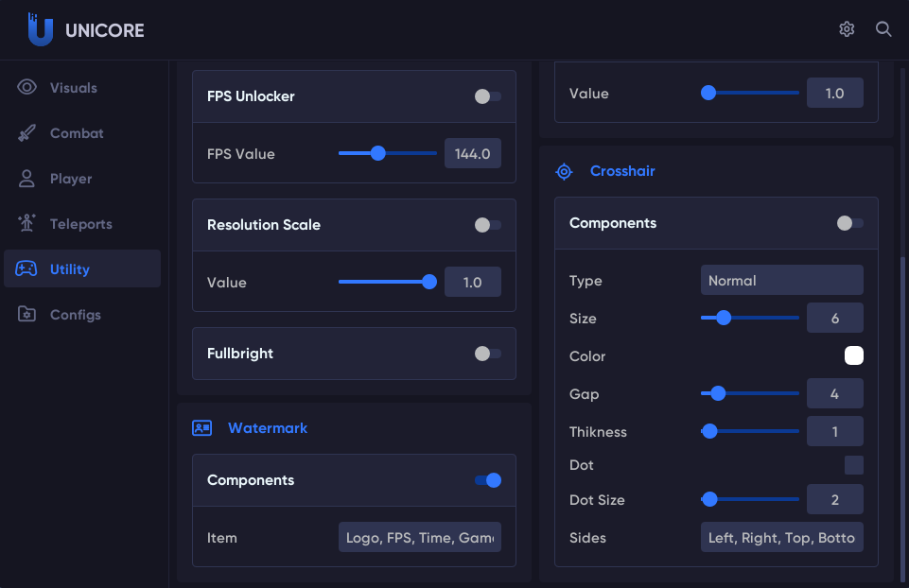The image size is (909, 588).
Task: Open the crosshair Type dropdown
Action: tap(781, 281)
